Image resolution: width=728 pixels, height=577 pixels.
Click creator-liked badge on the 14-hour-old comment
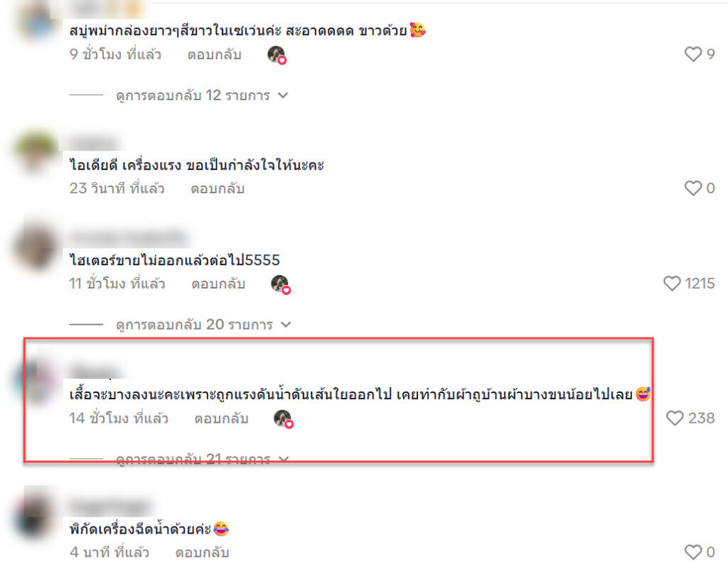(283, 419)
